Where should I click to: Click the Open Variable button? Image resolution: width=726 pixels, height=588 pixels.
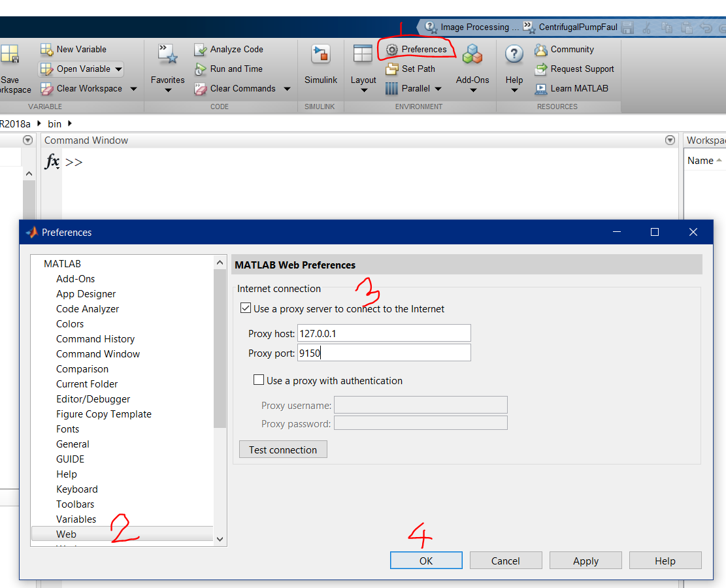tap(80, 69)
